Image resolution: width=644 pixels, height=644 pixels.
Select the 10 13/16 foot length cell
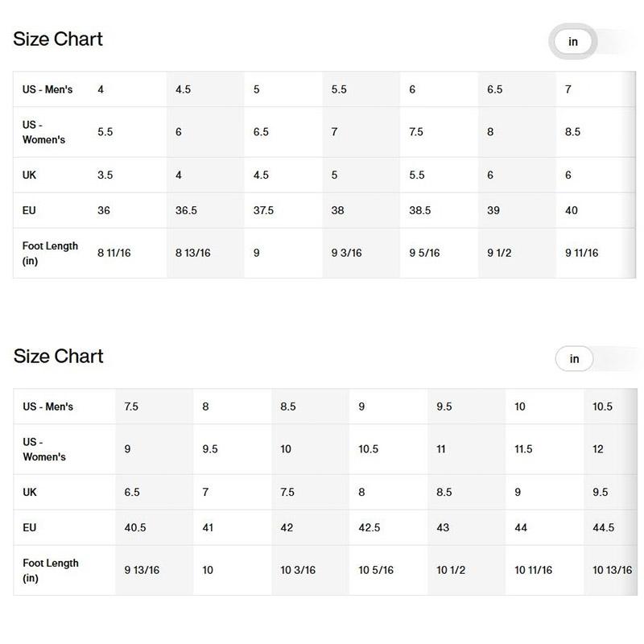tap(612, 570)
